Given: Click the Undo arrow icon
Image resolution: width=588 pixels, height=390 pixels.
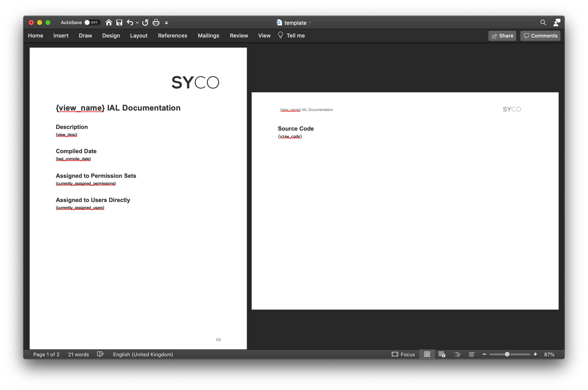Looking at the screenshot, I should tap(130, 23).
